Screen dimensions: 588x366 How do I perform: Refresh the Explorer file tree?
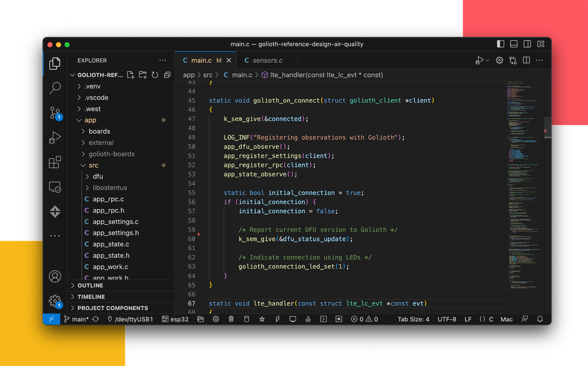point(155,75)
